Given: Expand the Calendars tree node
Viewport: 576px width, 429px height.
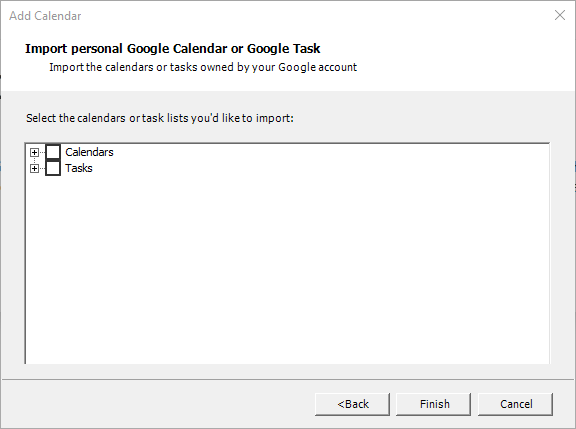Looking at the screenshot, I should pyautogui.click(x=34, y=152).
